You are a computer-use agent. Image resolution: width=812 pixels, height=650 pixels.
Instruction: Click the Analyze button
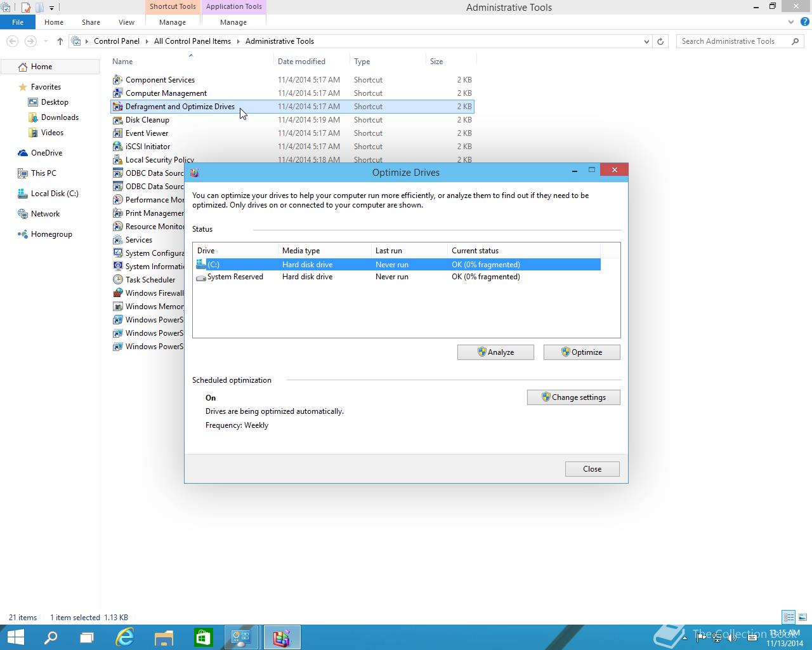495,352
